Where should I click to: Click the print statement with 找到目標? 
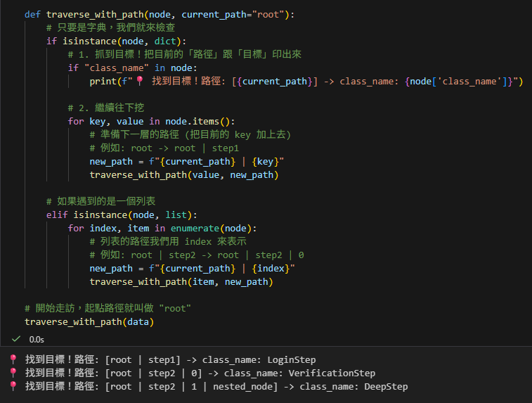coord(306,82)
